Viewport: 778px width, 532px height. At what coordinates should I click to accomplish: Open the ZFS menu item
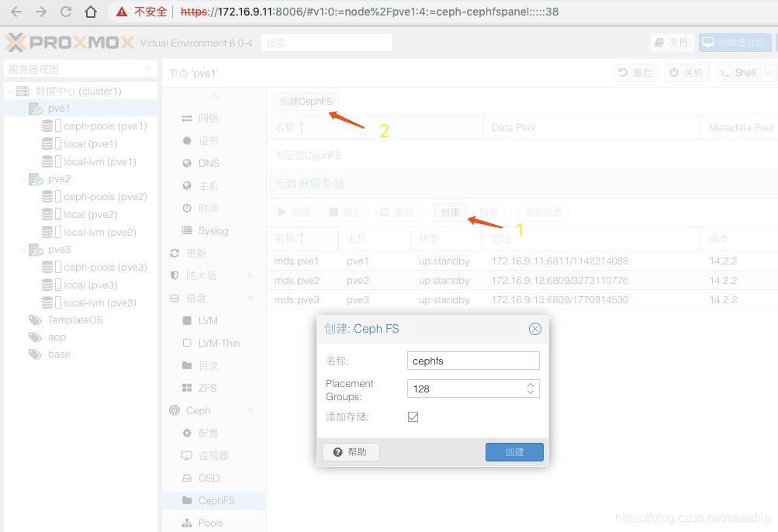coord(214,388)
